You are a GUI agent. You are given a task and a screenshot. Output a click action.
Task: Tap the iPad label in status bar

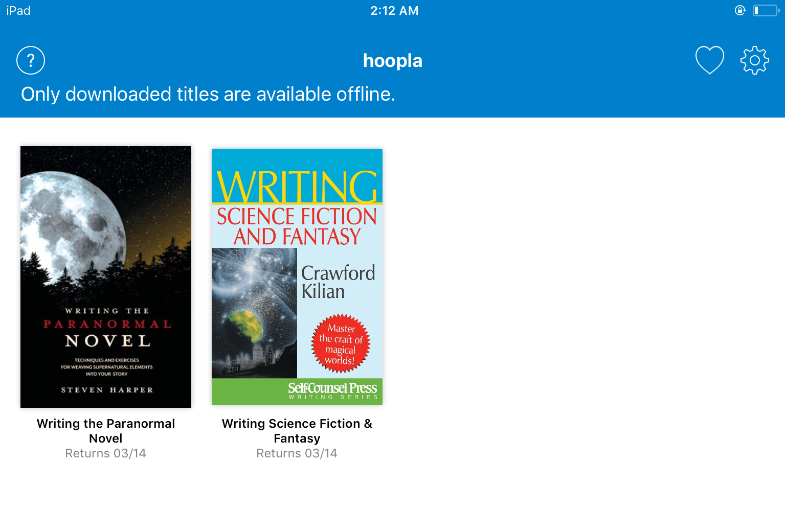(18, 11)
